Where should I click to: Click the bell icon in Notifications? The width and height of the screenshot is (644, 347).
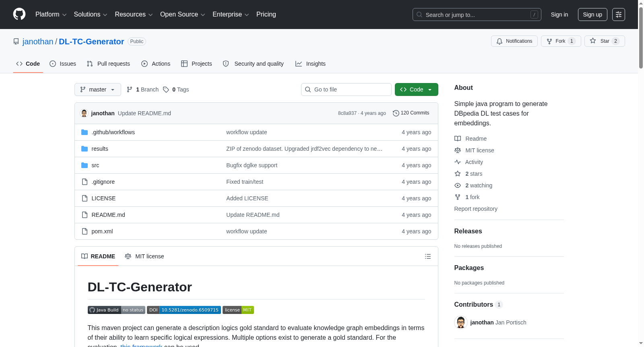[x=500, y=41]
